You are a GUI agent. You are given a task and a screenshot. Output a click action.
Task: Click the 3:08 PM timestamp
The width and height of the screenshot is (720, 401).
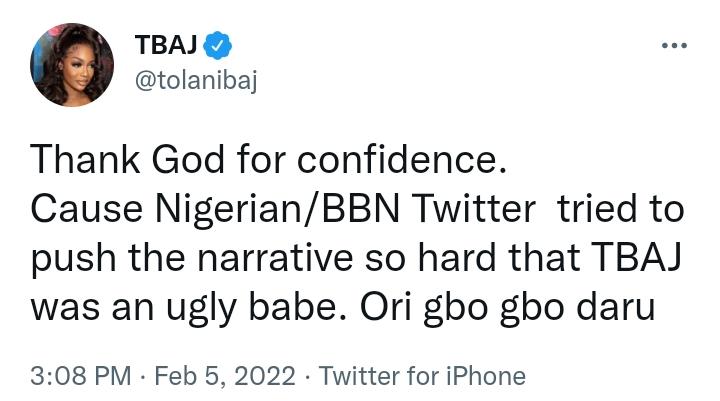click(81, 376)
